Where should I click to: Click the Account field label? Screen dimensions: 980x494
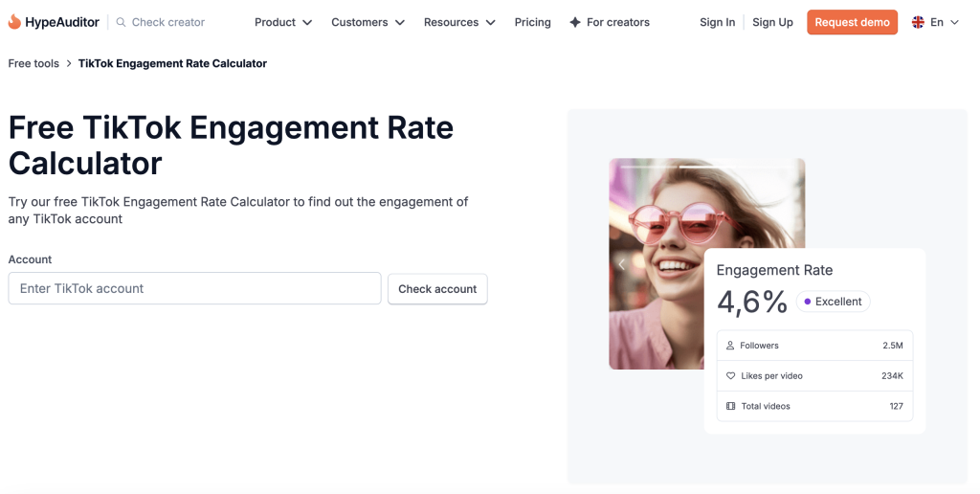pos(30,259)
